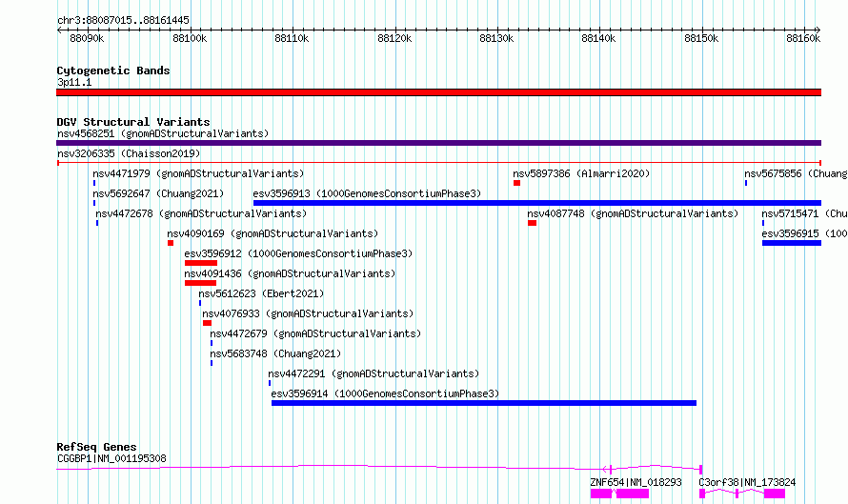Select nsv4091436 variant label
Screen dimensions: 848x504
coord(290,273)
